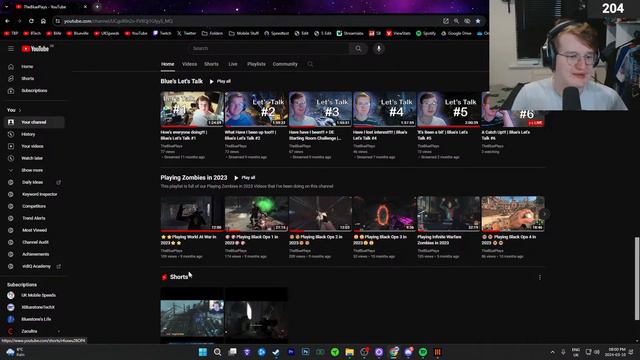Bookmark this page with star
The height and width of the screenshot is (360, 640).
pos(478,21)
